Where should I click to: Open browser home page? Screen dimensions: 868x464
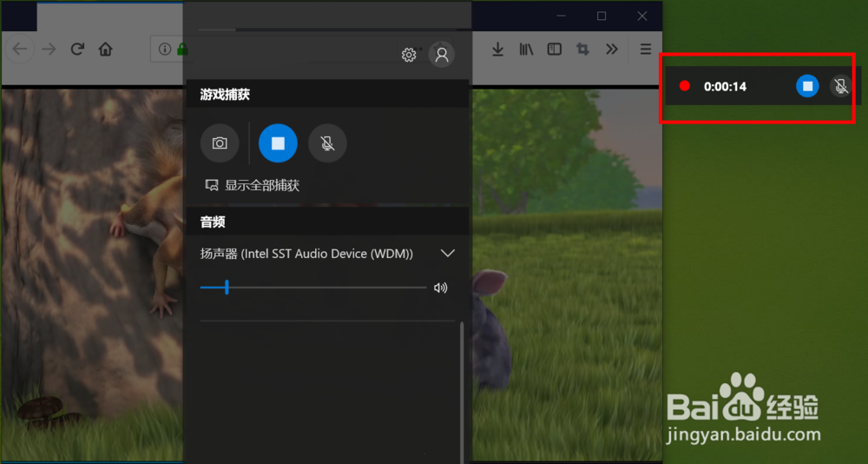click(x=105, y=50)
